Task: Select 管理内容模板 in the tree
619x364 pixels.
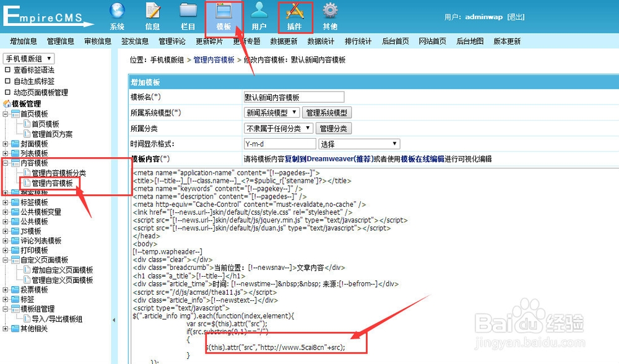Action: (x=52, y=183)
